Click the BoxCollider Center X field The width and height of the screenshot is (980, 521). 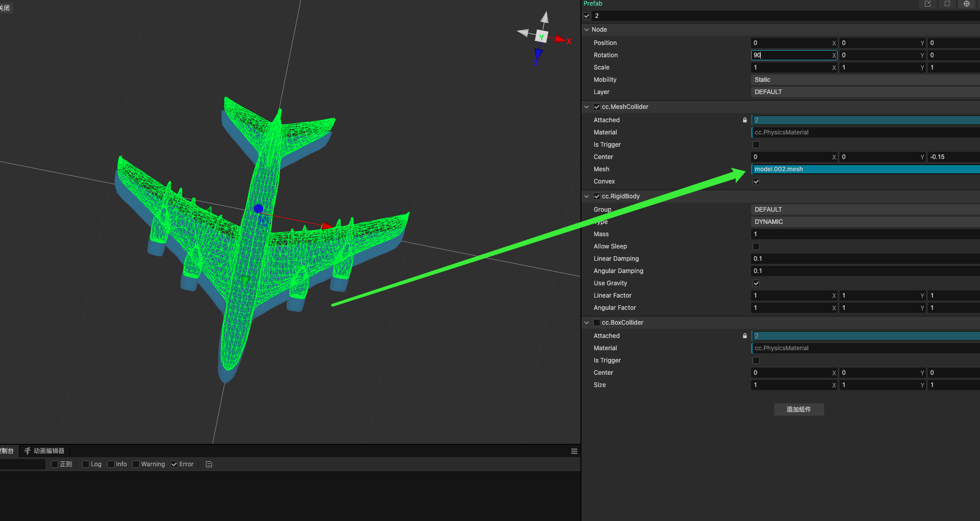coord(794,373)
